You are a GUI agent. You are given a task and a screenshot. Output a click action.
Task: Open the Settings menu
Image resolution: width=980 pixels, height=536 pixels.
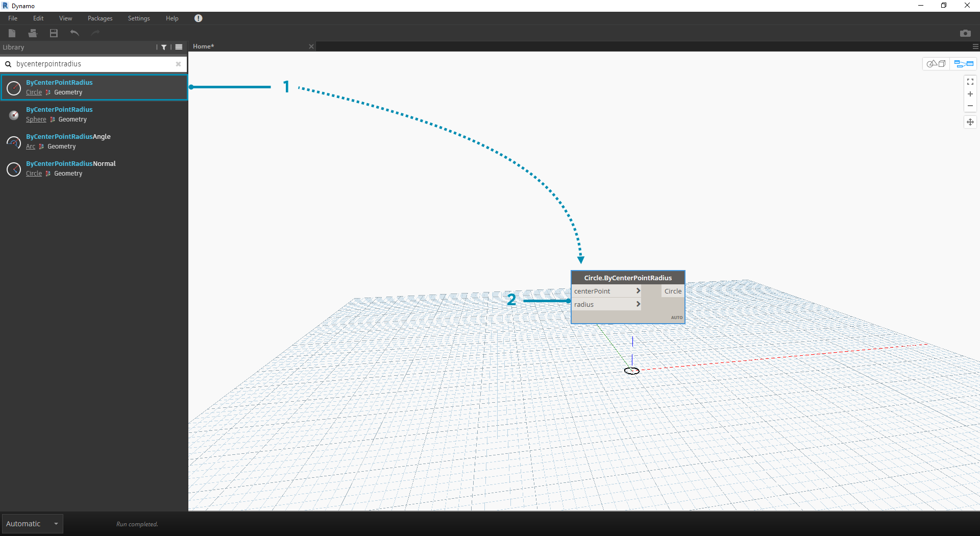(139, 18)
